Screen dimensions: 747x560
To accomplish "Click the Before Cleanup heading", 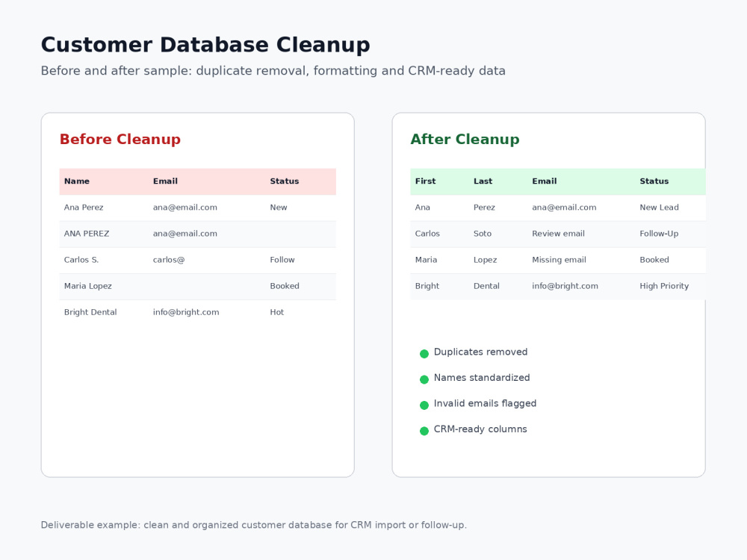I will [x=120, y=139].
